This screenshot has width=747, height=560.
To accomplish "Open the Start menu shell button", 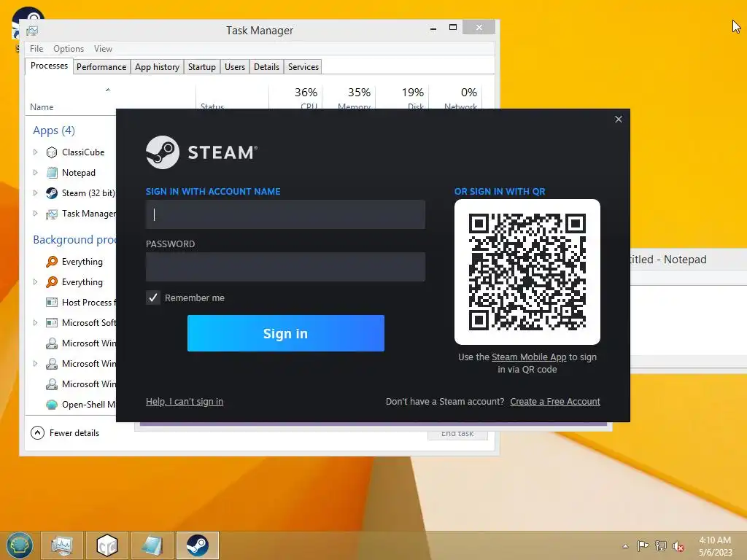I will point(19,545).
